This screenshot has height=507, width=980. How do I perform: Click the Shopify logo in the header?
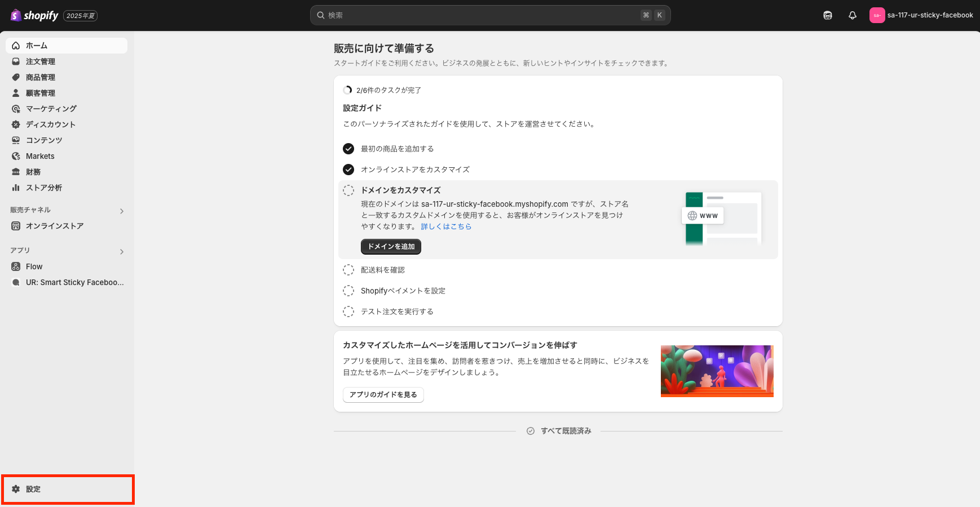[35, 15]
